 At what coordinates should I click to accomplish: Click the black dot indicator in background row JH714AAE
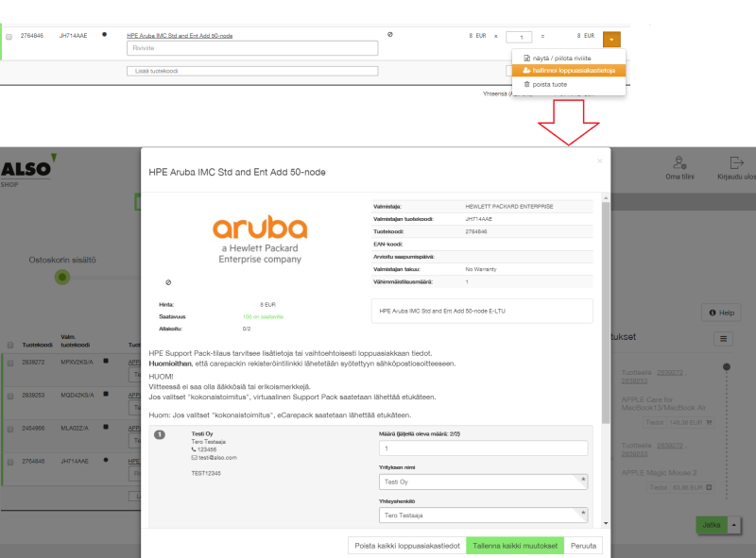coord(106,460)
